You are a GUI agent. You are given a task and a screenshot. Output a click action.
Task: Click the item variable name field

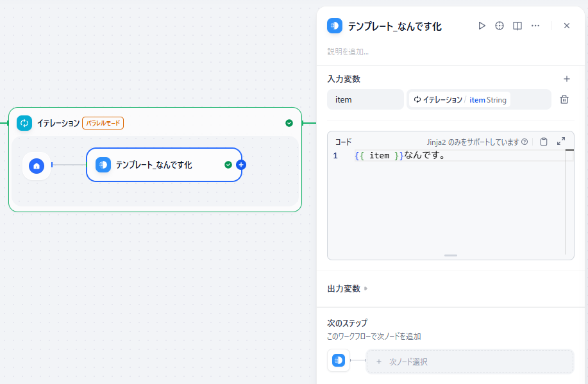365,99
